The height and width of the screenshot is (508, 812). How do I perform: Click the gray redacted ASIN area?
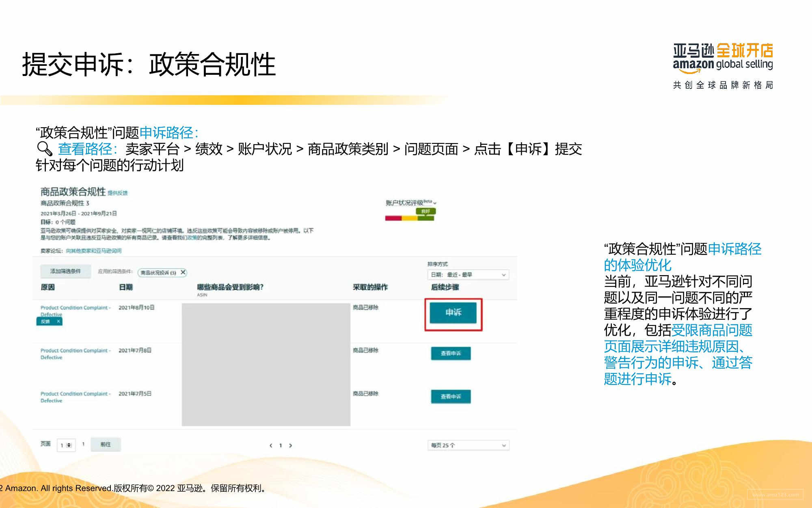(266, 365)
